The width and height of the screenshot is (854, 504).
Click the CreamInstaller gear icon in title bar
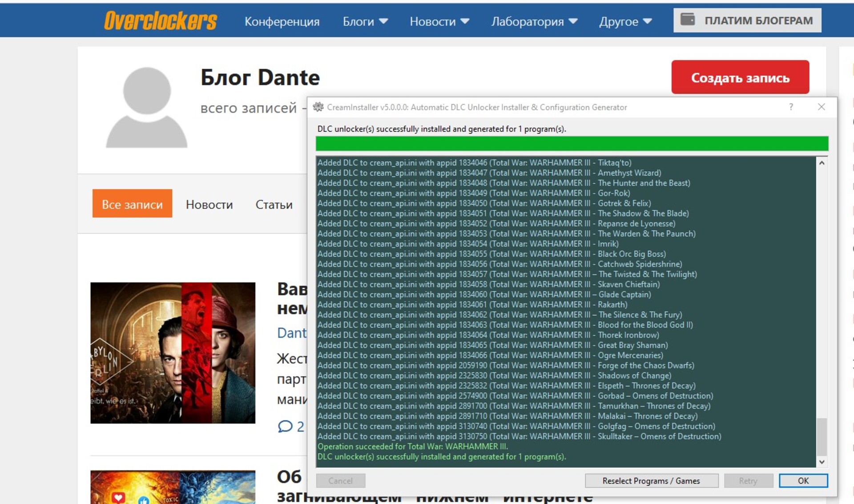point(318,107)
